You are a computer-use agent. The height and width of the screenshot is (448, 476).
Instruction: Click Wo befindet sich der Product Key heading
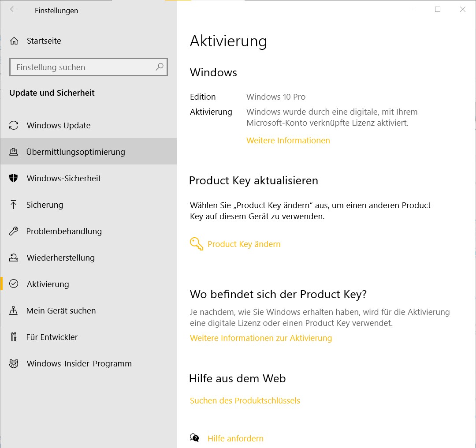[279, 294]
